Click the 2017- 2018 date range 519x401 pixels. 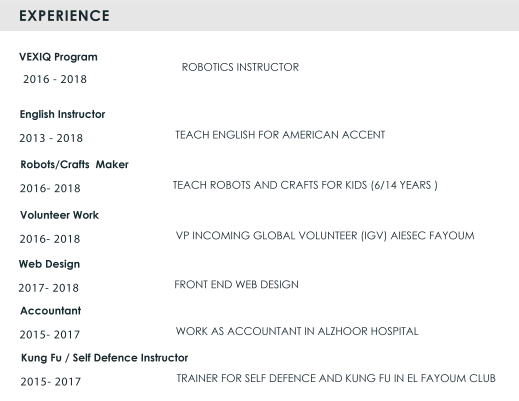coord(49,288)
